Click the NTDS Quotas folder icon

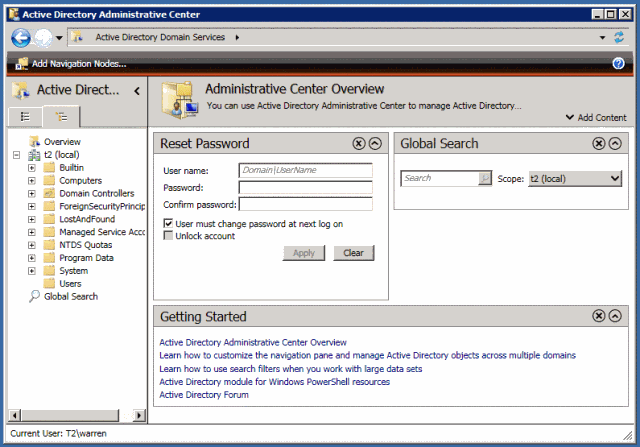click(49, 245)
